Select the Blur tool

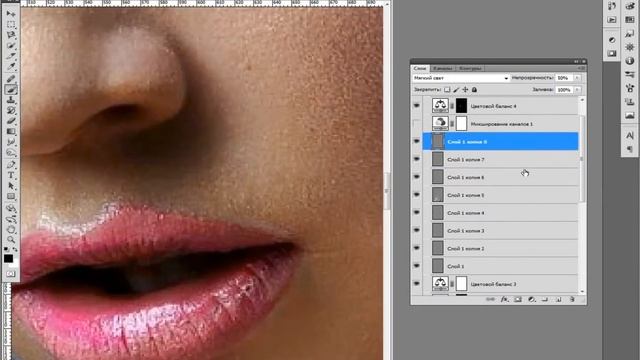tap(11, 142)
